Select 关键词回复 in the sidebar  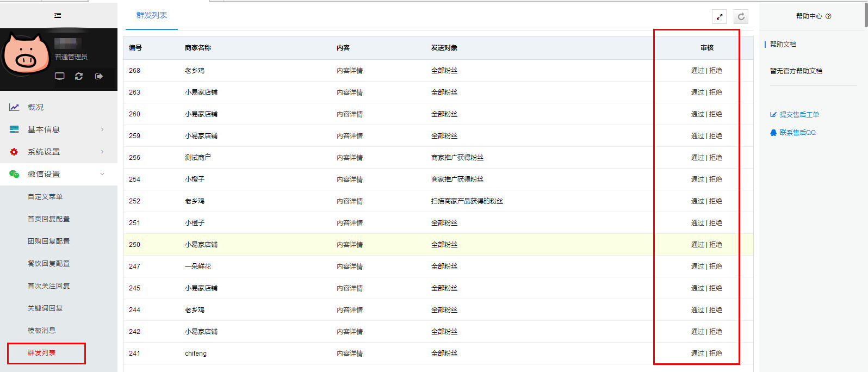tap(45, 308)
